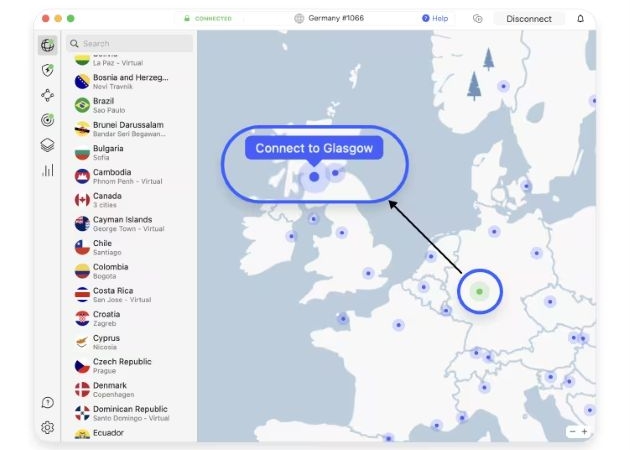This screenshot has width=630, height=450.
Task: Open the stacked layers icon in sidebar
Action: (x=47, y=145)
